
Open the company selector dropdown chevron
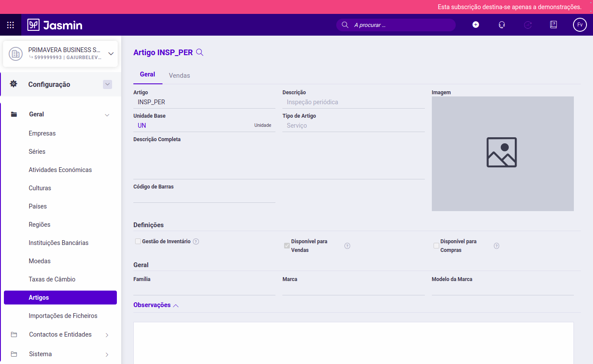click(111, 54)
